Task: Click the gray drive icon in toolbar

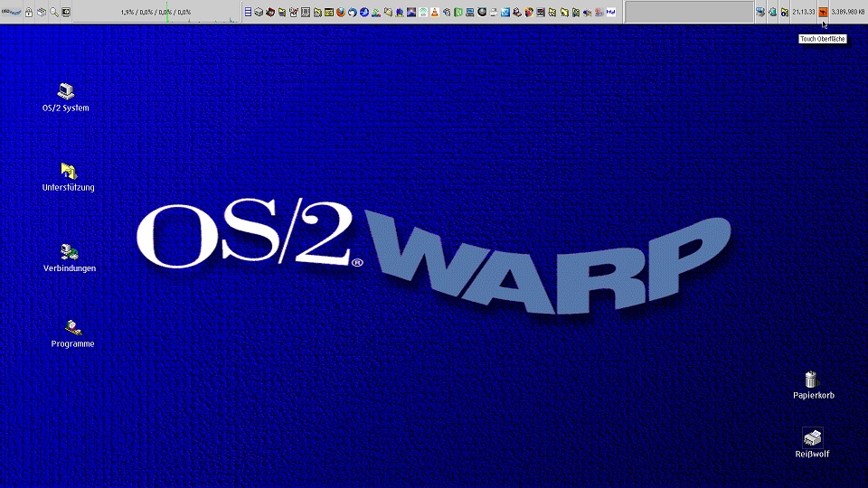Action: coord(259,12)
